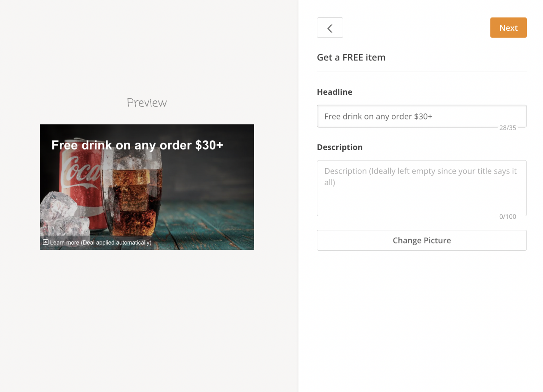Select the headline text Free drink on any order
Viewport: 543px width, 392px height.
point(378,116)
